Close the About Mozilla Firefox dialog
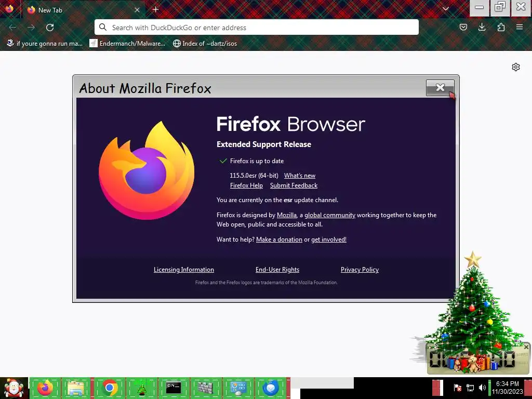The height and width of the screenshot is (399, 532). 440,87
